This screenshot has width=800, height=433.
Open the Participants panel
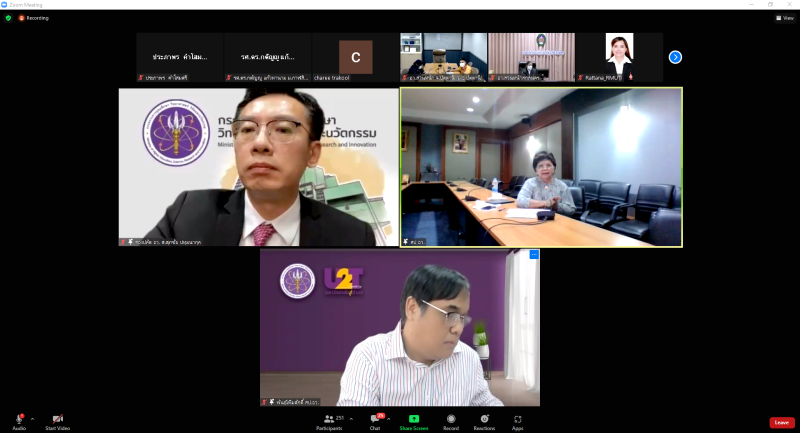coord(328,419)
